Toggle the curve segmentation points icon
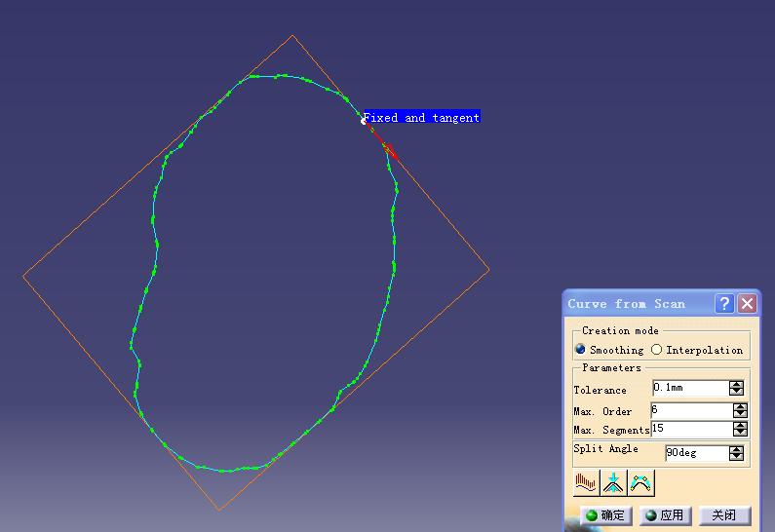 coord(640,482)
